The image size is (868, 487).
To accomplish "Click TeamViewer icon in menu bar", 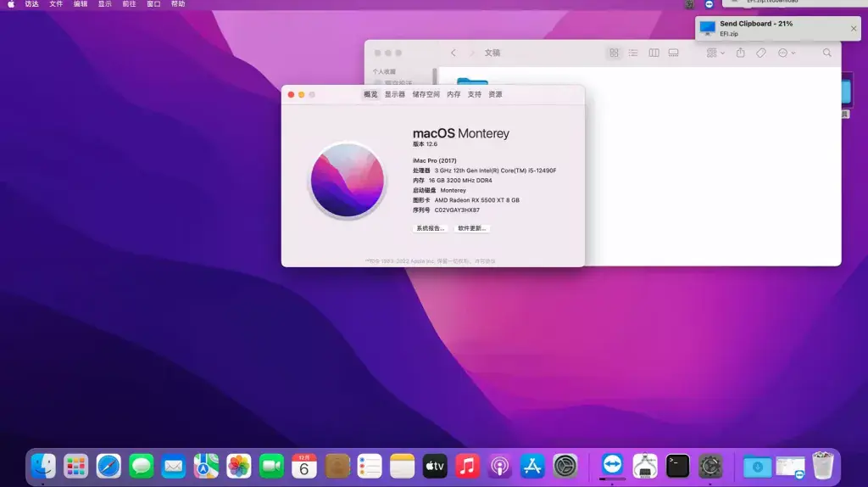I will pyautogui.click(x=709, y=4).
